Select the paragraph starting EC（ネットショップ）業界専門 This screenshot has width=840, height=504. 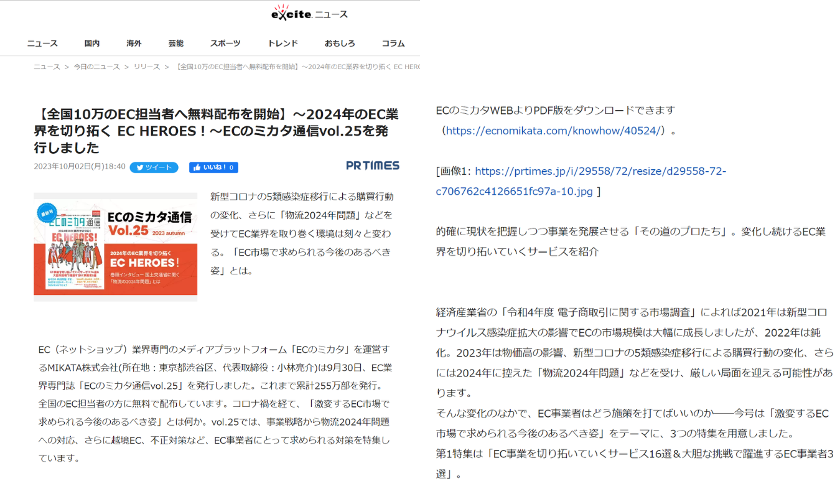click(x=215, y=403)
